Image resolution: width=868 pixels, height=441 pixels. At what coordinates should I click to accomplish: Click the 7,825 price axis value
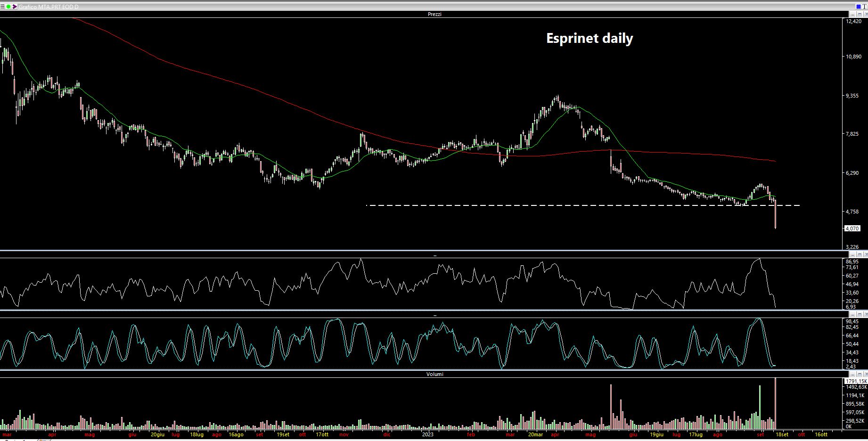[852, 134]
